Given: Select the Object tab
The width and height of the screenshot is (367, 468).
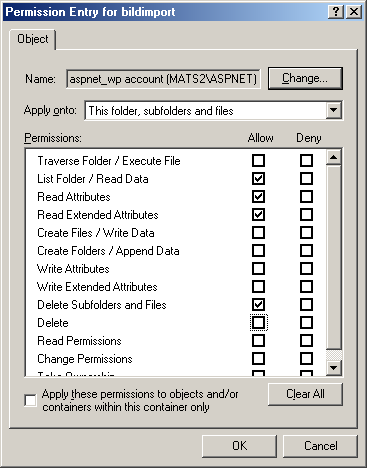Looking at the screenshot, I should 32,39.
